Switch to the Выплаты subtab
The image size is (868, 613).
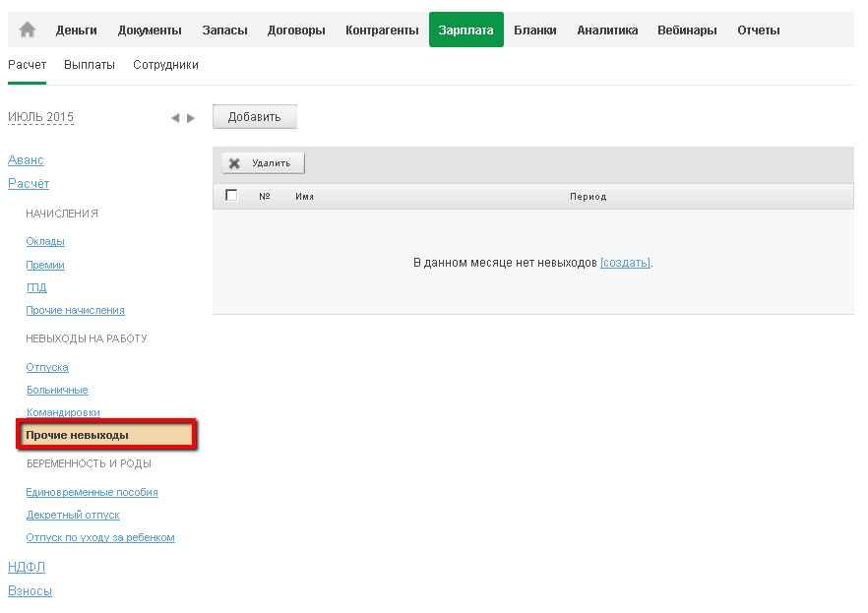tap(90, 65)
